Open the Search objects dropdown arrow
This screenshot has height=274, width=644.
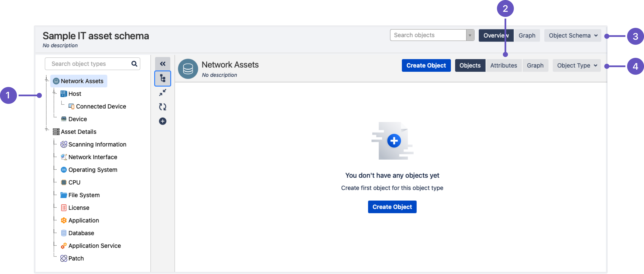pos(470,35)
